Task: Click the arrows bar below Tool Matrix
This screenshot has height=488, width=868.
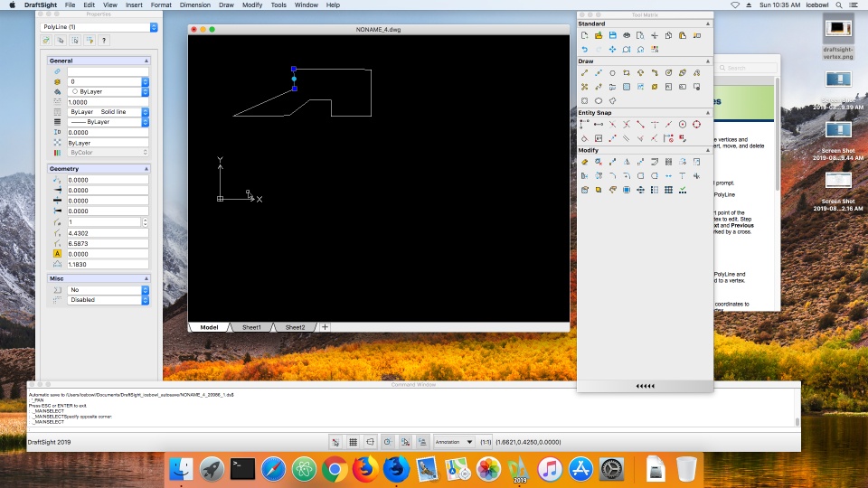Action: click(x=645, y=386)
